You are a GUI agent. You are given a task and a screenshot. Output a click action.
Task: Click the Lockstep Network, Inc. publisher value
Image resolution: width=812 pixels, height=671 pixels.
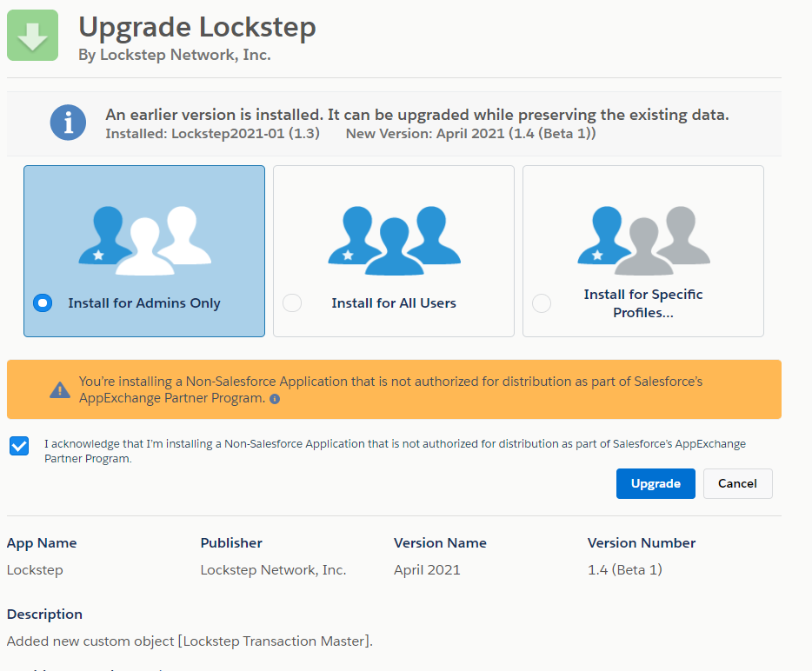tap(273, 570)
